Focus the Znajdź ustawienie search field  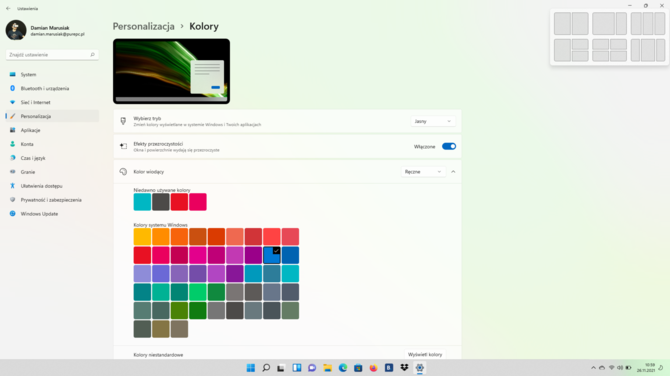pyautogui.click(x=52, y=55)
